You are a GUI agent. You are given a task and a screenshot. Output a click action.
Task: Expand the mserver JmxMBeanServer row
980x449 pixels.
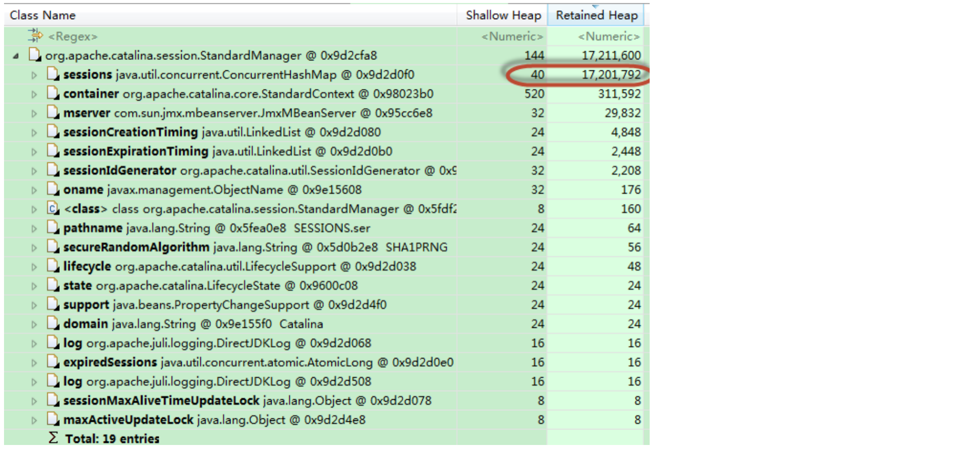coord(34,114)
